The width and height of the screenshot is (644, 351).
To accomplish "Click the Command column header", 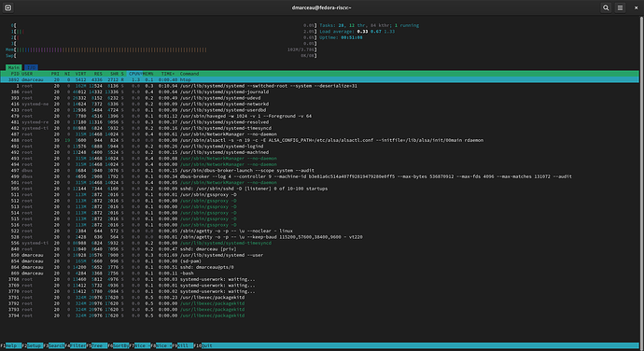I will tap(189, 74).
